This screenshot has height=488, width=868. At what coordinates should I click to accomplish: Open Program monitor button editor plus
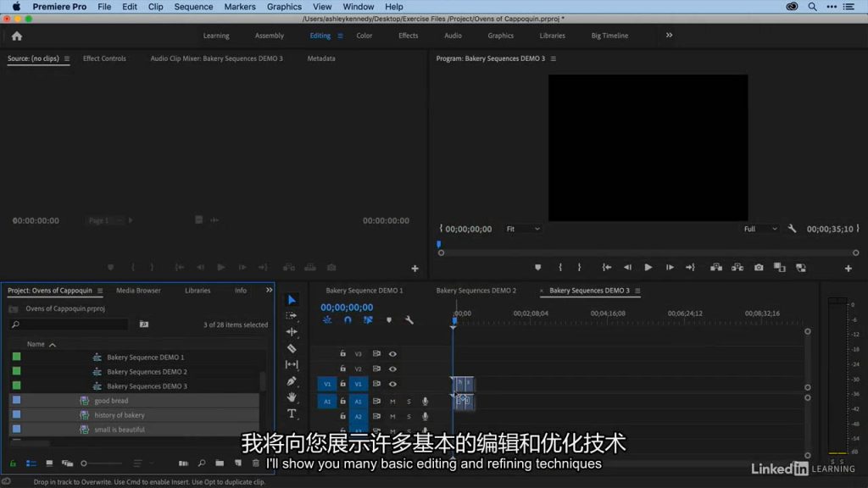click(x=848, y=269)
